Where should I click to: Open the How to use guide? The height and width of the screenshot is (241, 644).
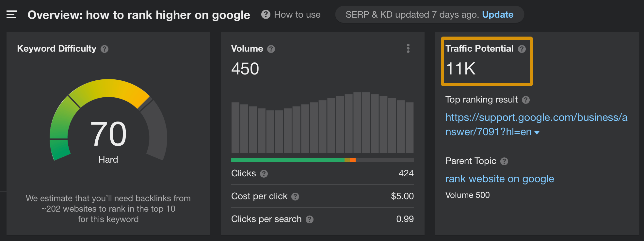[x=291, y=15]
